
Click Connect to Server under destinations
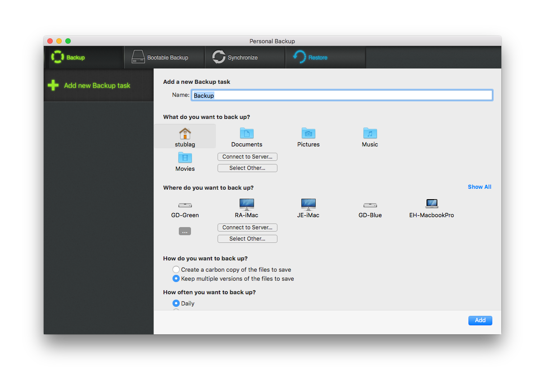[247, 228]
